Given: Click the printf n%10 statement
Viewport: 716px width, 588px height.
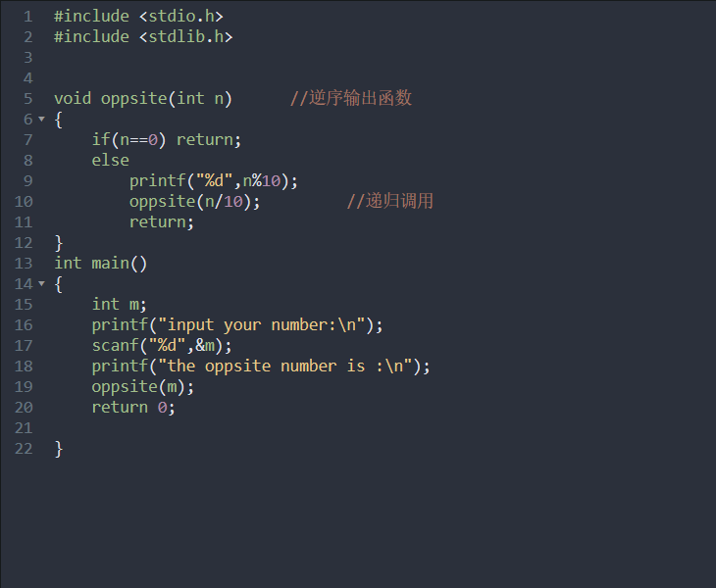Looking at the screenshot, I should pos(214,181).
